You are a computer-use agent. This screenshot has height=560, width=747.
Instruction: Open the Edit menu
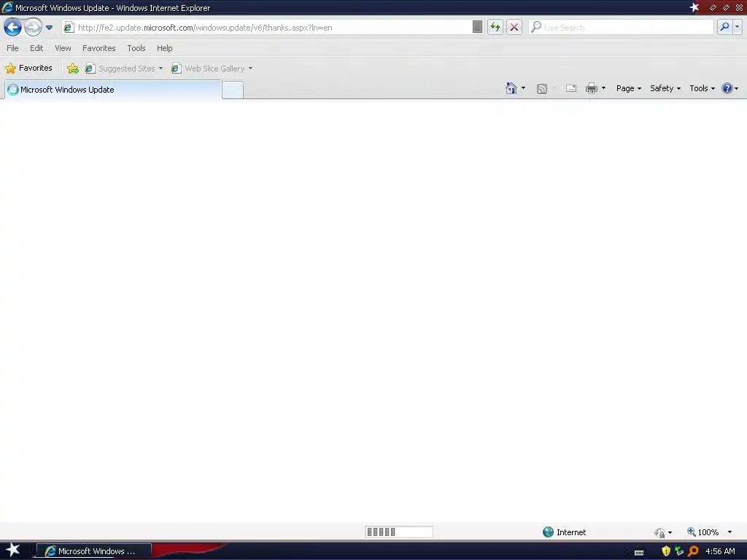pyautogui.click(x=36, y=48)
